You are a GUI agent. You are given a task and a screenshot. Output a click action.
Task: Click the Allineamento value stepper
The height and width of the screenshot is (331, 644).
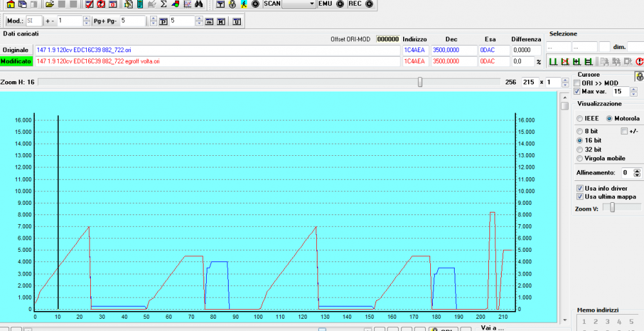[637, 173]
